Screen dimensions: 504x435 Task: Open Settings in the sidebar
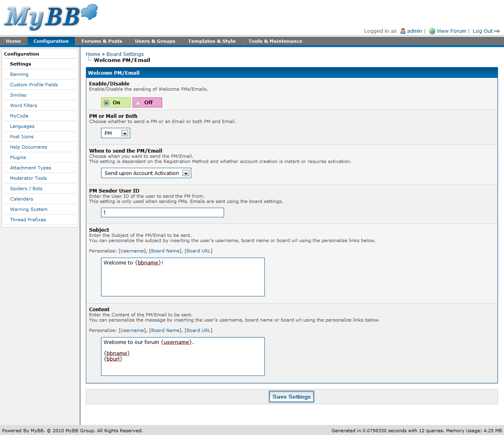[x=20, y=64]
